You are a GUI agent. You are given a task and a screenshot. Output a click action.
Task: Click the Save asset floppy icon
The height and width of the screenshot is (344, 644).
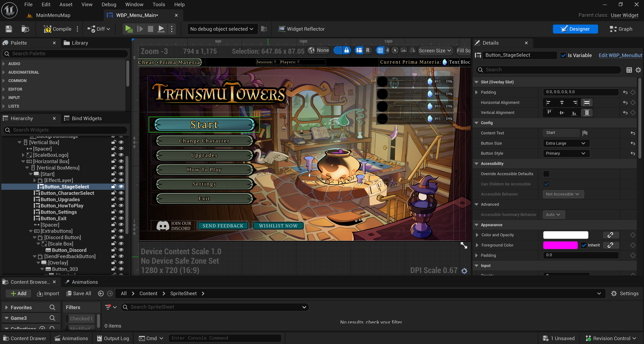coord(9,29)
